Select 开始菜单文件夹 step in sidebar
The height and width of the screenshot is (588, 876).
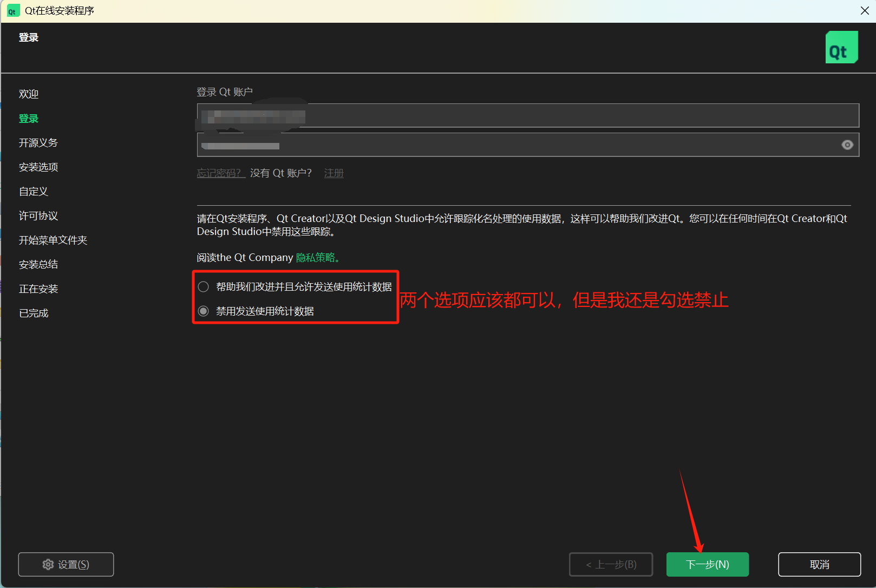tap(53, 240)
